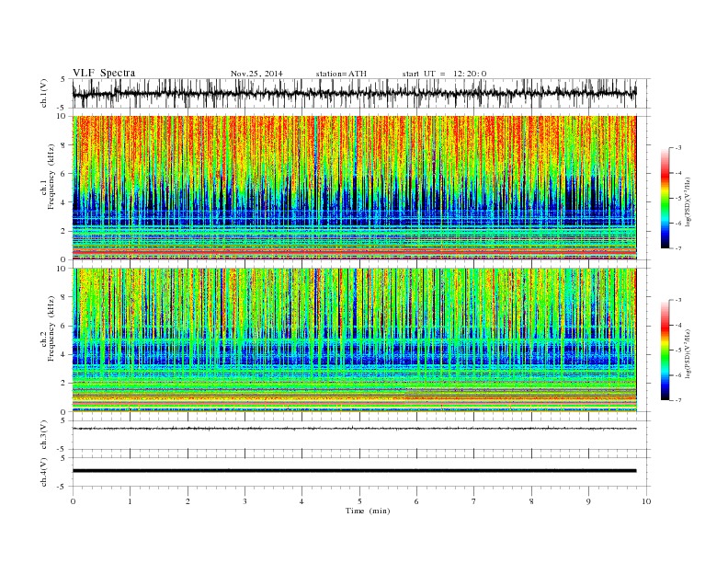The image size is (728, 563).
Task: Click time axis tick label "2"
Action: (x=188, y=501)
